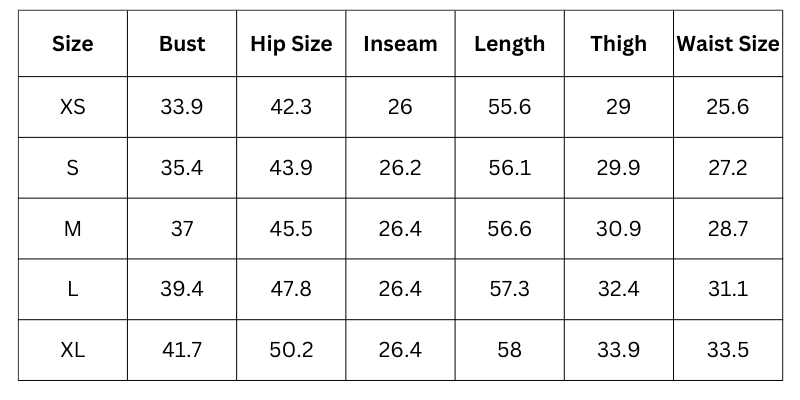Select the Hip Size header cell
Viewport: 800px width, 400px height.
click(x=291, y=44)
